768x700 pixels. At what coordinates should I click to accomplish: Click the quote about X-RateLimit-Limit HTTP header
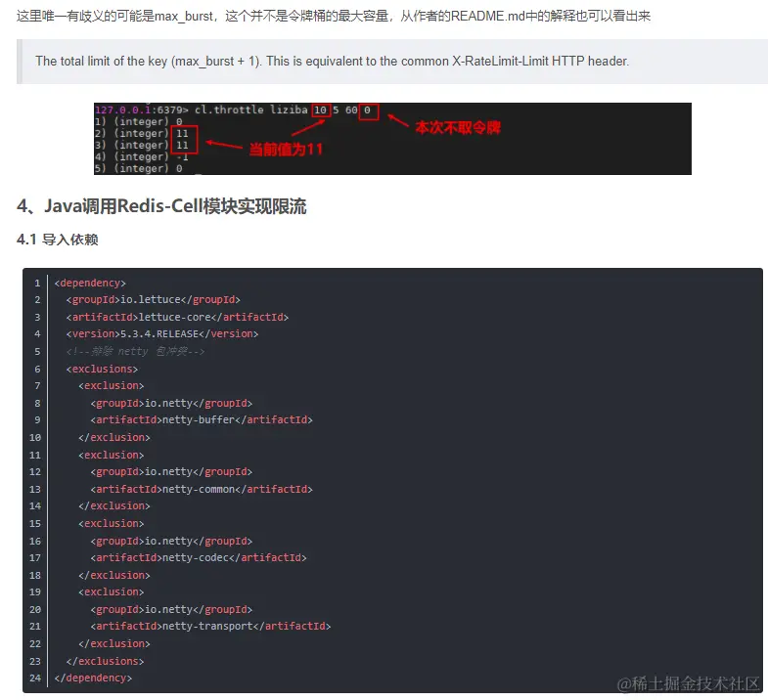[332, 62]
